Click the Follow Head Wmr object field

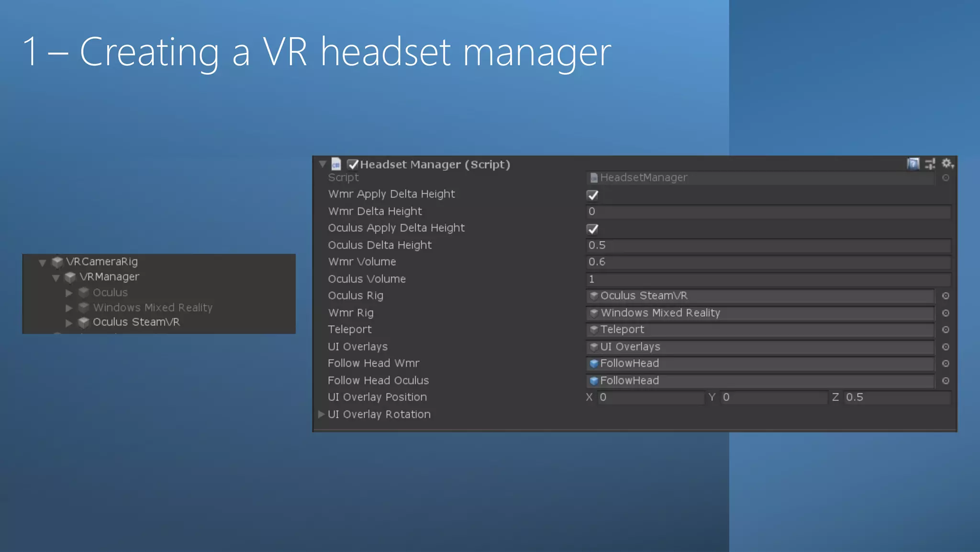[x=760, y=364]
